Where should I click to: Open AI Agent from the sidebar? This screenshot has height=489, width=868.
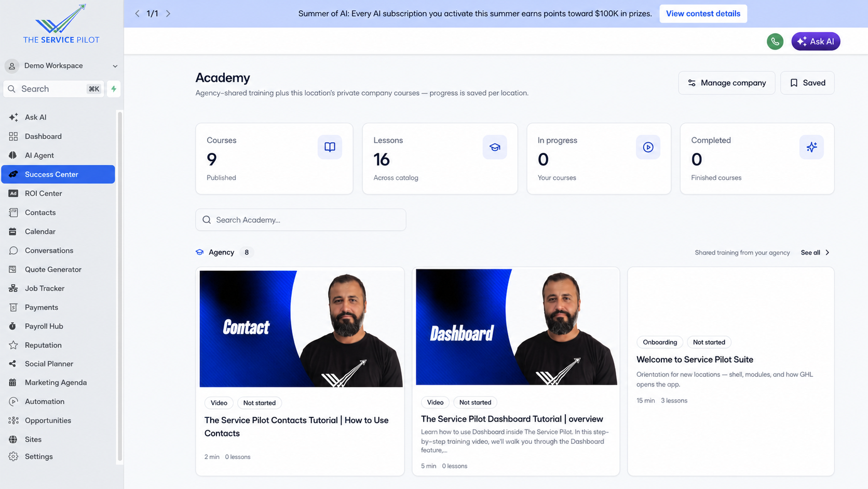[x=58, y=155]
